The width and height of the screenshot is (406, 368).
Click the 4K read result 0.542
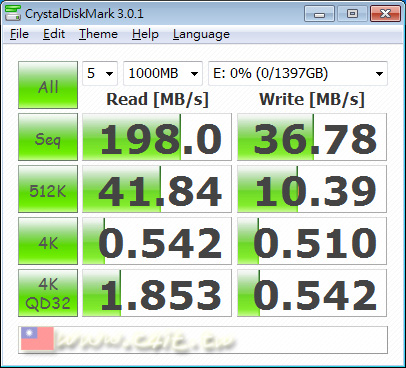[x=157, y=241]
